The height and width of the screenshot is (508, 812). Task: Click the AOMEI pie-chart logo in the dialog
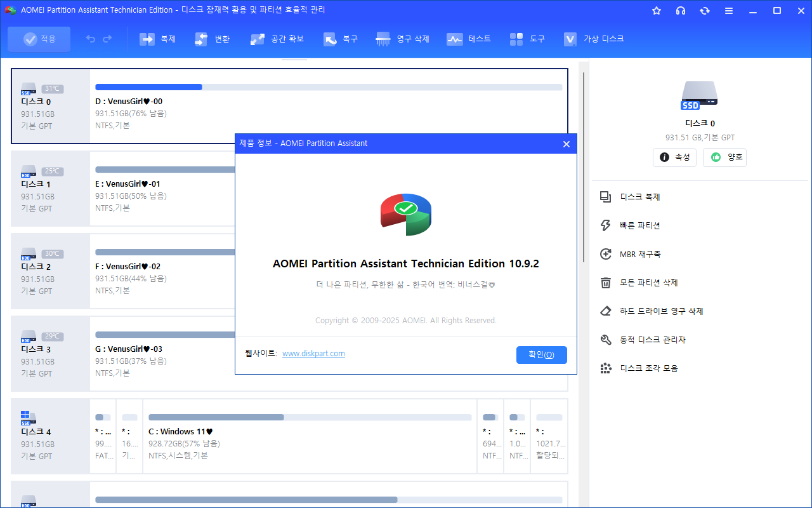tap(406, 215)
